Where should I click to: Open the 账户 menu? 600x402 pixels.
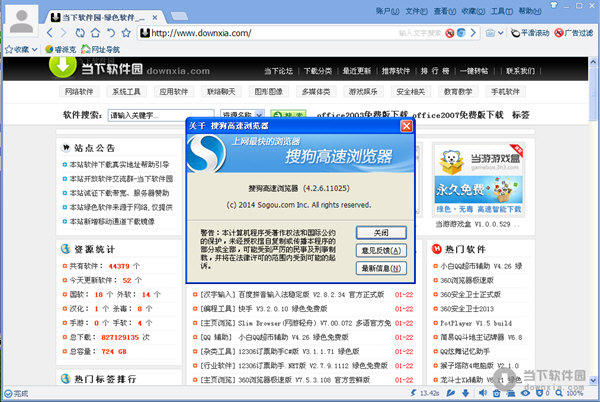click(387, 11)
